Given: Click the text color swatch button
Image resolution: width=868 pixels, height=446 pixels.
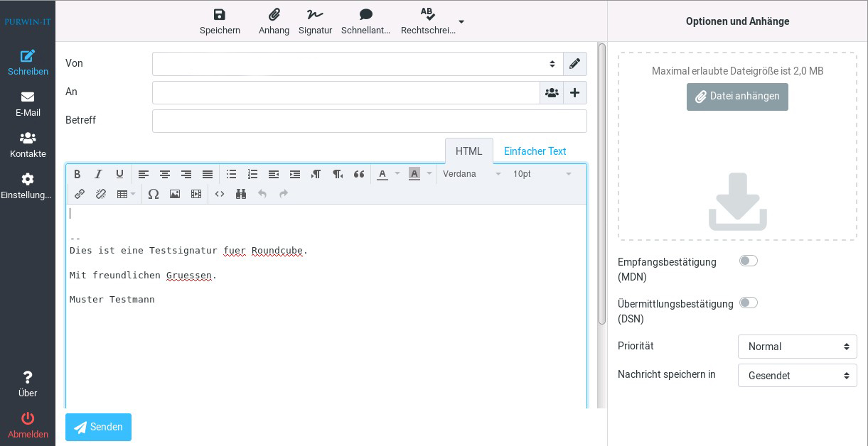Looking at the screenshot, I should point(382,174).
